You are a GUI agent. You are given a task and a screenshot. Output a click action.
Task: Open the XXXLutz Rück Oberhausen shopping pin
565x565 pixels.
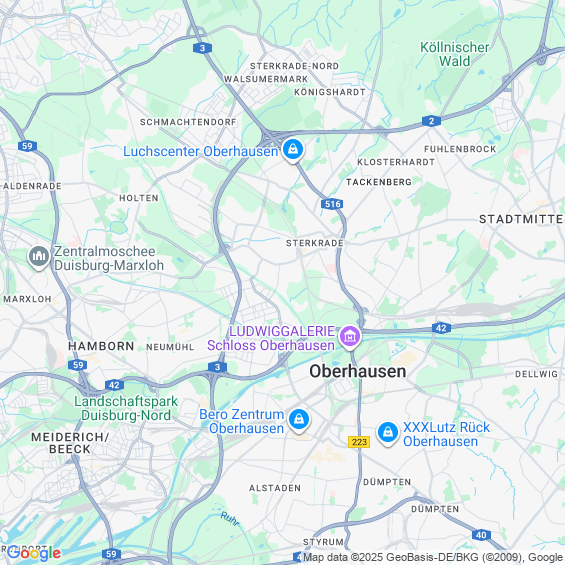(388, 433)
